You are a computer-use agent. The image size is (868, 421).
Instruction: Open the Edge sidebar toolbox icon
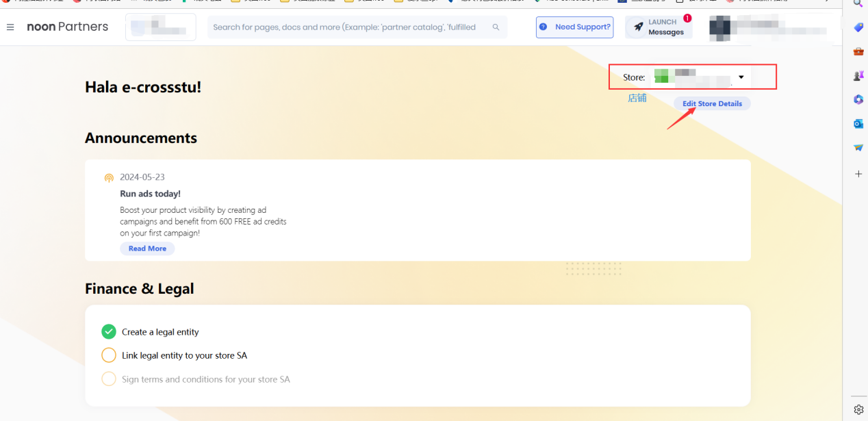coord(858,51)
